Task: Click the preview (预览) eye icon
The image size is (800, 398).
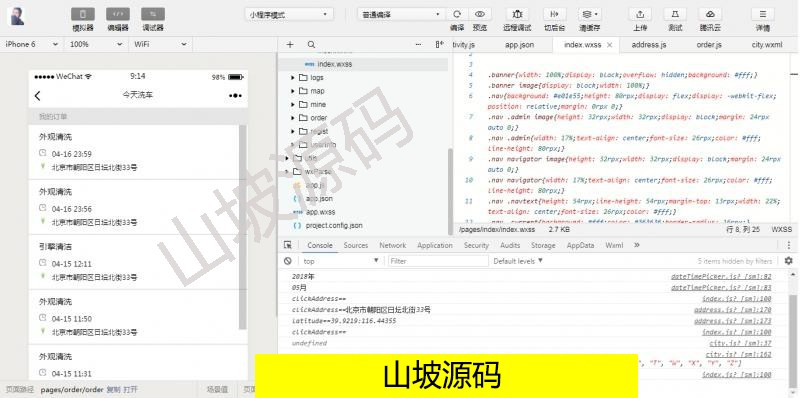Action: pyautogui.click(x=480, y=14)
